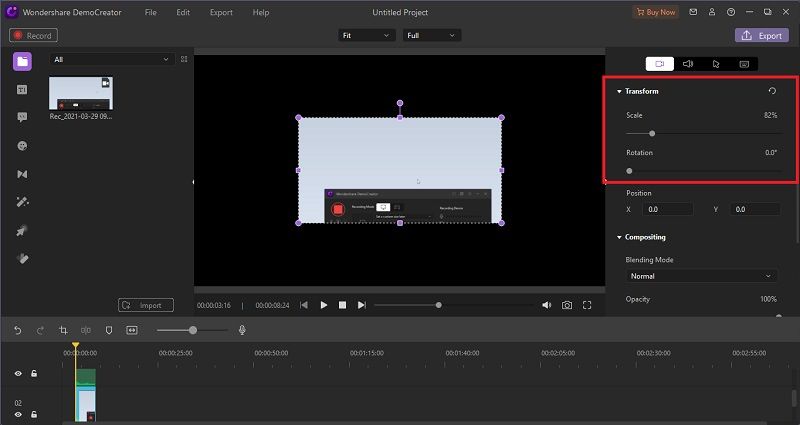This screenshot has width=800, height=425.
Task: Hide the top track with eye icon
Action: (18, 373)
